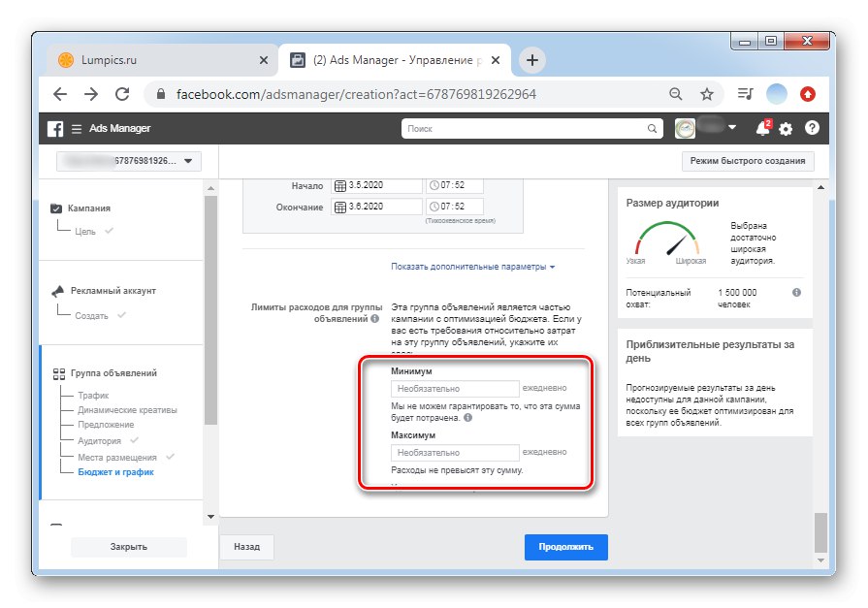Screen dimensions: 868x608
Task: Click the Кампания checkbox icon in sidebar
Action: (56, 208)
